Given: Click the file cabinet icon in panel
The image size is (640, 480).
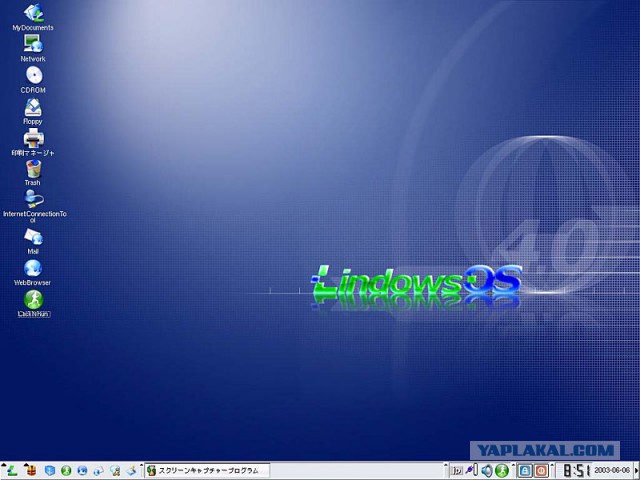Looking at the screenshot, I should coord(32,471).
